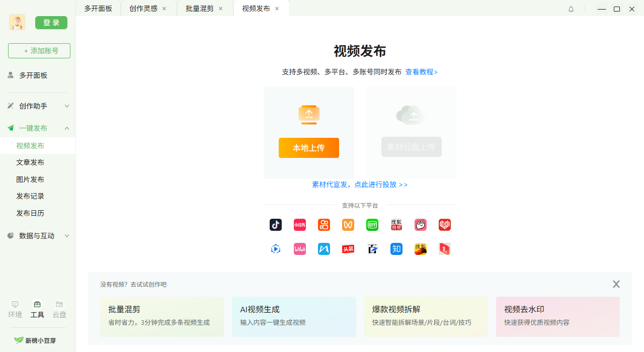This screenshot has height=352, width=644.
Task: Close the 视频发布 tab
Action: pyautogui.click(x=277, y=9)
